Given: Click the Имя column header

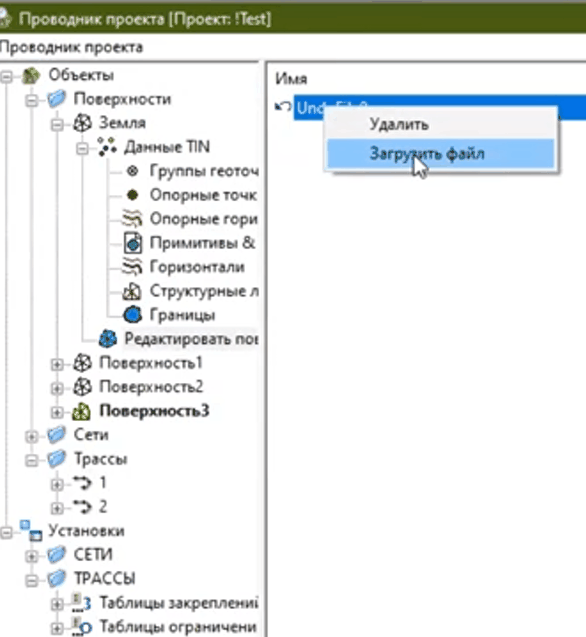Looking at the screenshot, I should (291, 78).
